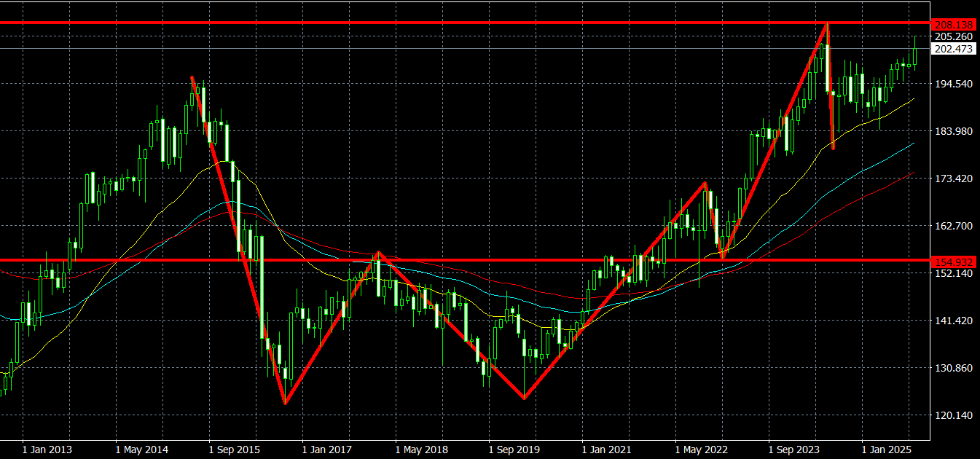The image size is (980, 459).
Task: Click the 1 May 2014 date label
Action: [x=141, y=450]
